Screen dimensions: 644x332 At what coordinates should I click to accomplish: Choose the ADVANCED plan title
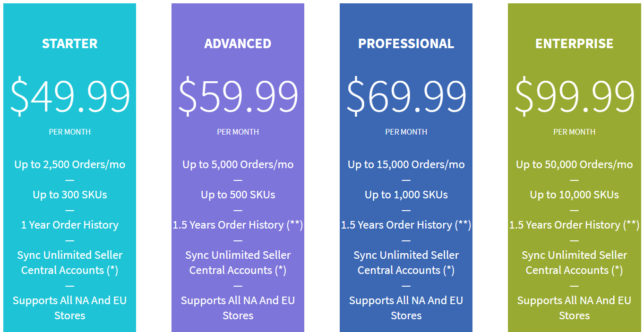[x=238, y=43]
